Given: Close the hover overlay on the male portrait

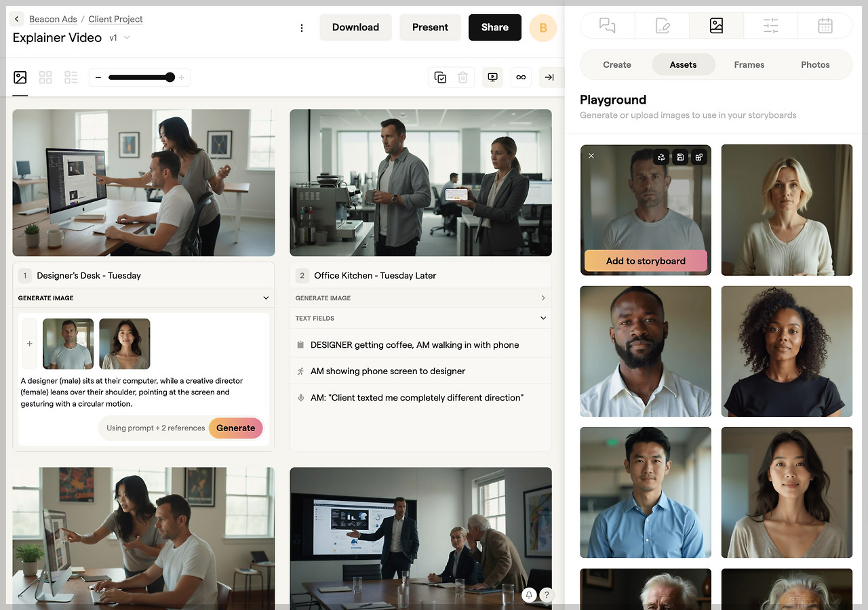Looking at the screenshot, I should [x=591, y=156].
